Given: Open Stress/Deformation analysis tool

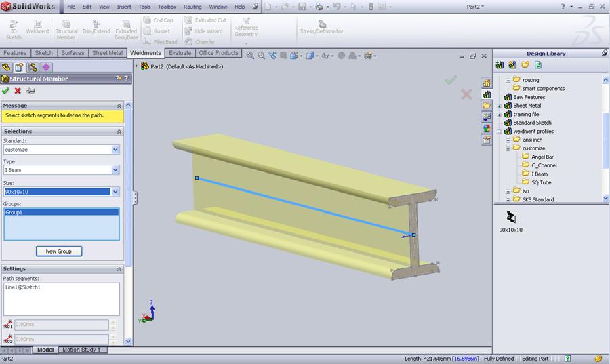Looking at the screenshot, I should click(322, 27).
